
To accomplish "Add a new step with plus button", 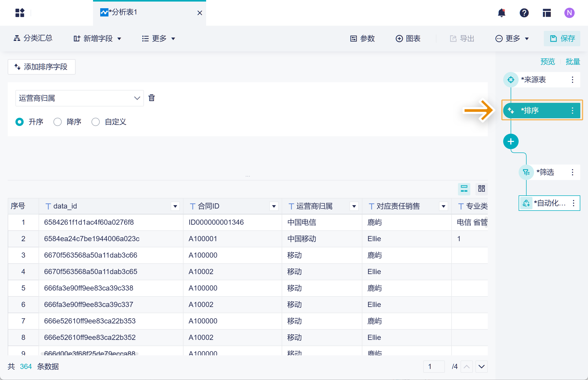I will (x=511, y=141).
